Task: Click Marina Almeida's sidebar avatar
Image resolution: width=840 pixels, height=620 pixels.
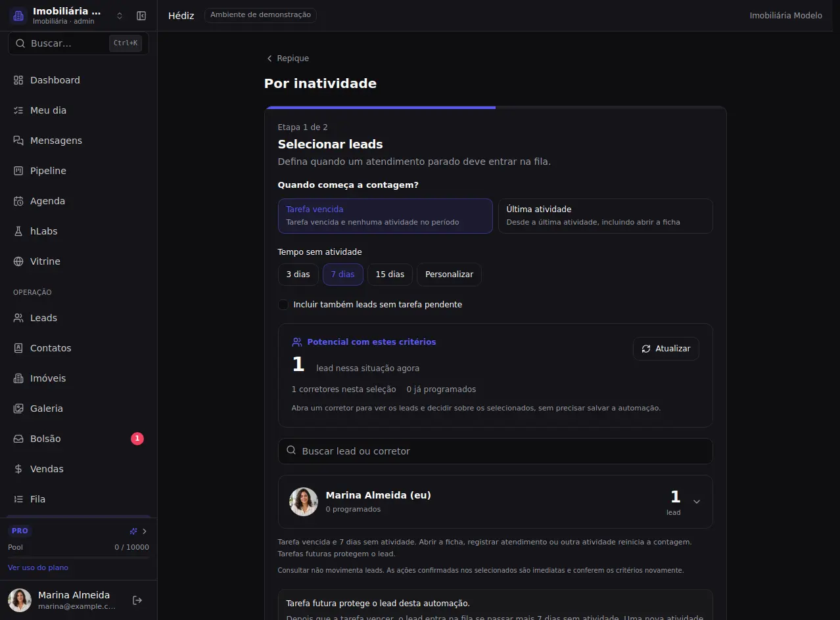Action: pos(20,600)
